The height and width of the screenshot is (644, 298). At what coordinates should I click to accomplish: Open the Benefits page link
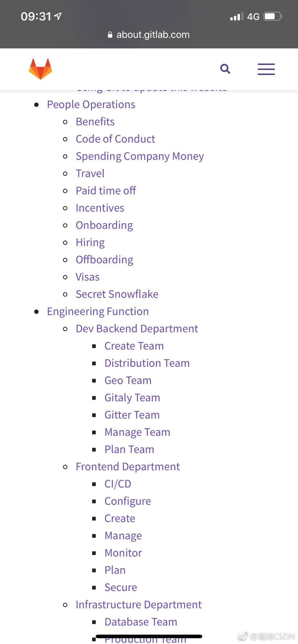(x=95, y=122)
